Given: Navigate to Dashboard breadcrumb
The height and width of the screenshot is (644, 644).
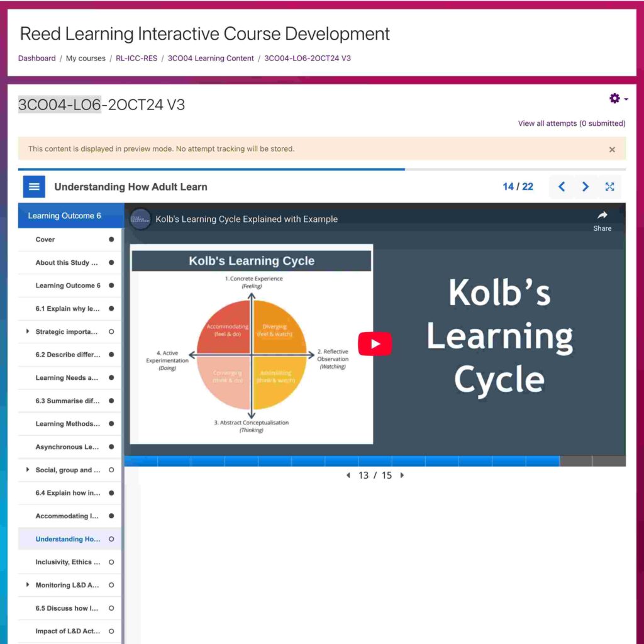Looking at the screenshot, I should [36, 58].
